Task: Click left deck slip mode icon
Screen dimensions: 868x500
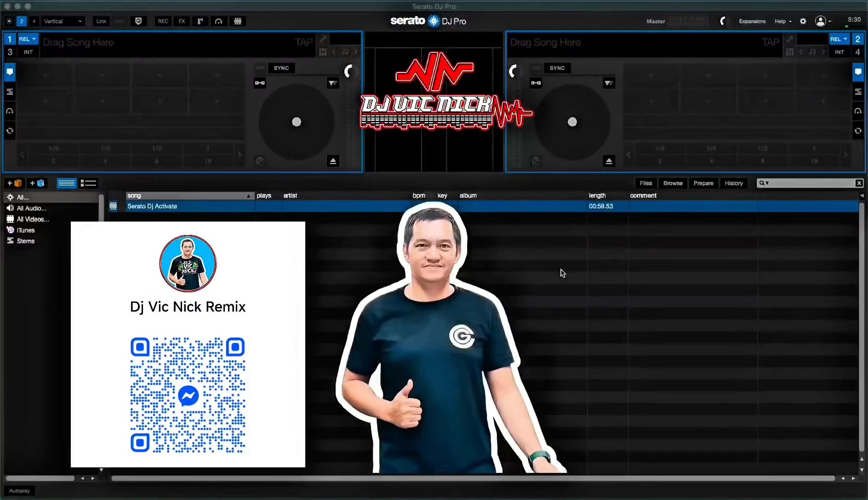Action: pyautogui.click(x=333, y=83)
